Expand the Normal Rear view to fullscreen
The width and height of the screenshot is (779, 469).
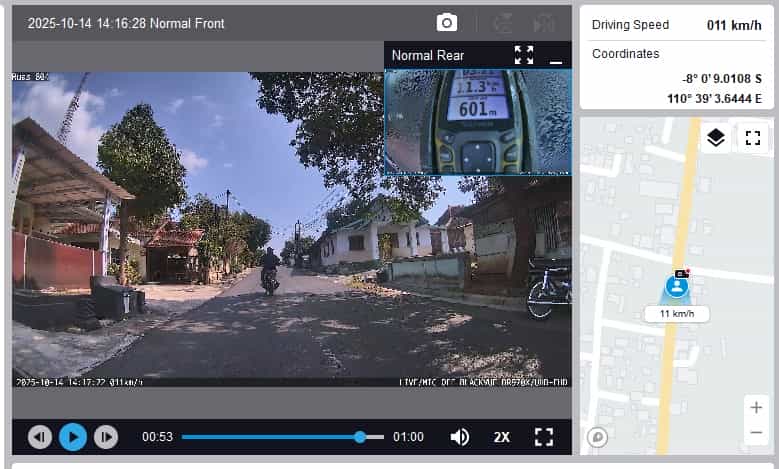tap(524, 55)
